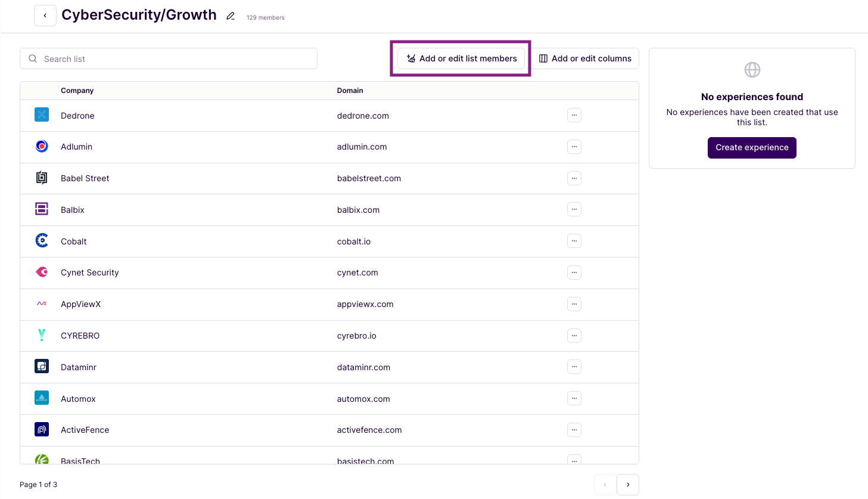Select the Cobalt company name
The width and height of the screenshot is (868, 499).
[x=74, y=241]
